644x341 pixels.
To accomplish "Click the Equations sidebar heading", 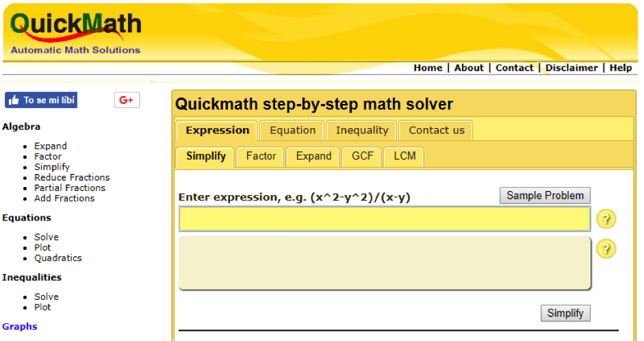I will tap(27, 218).
